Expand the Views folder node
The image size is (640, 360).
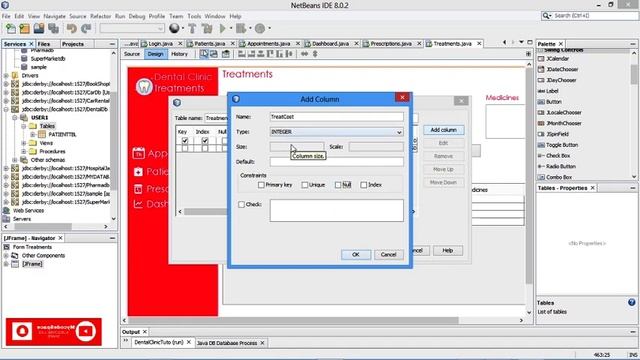24,143
